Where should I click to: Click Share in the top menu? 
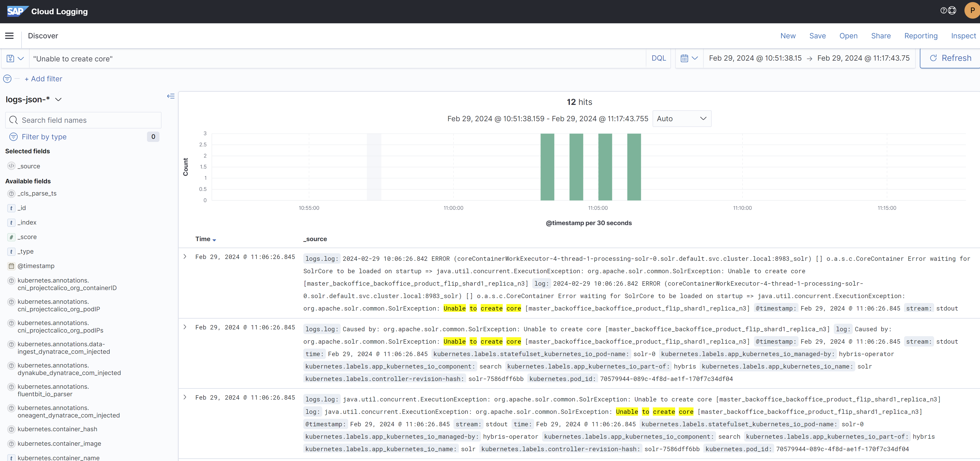pos(881,36)
